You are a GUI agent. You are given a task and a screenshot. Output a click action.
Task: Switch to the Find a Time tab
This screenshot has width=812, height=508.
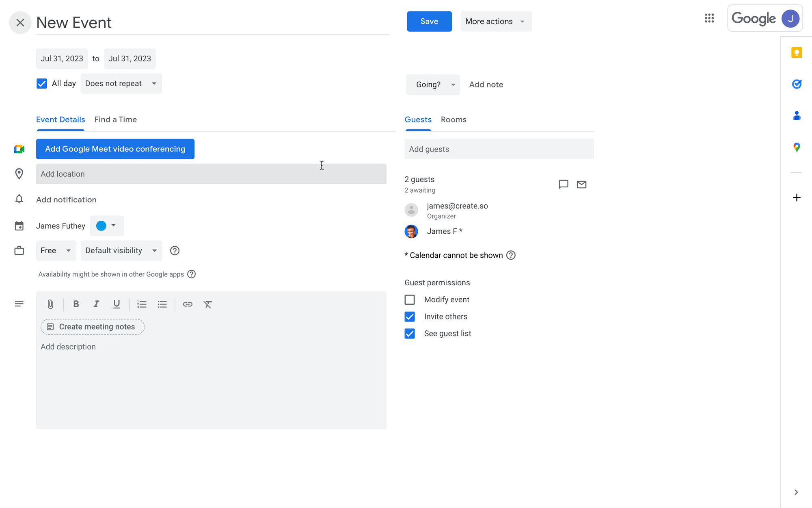[115, 120]
